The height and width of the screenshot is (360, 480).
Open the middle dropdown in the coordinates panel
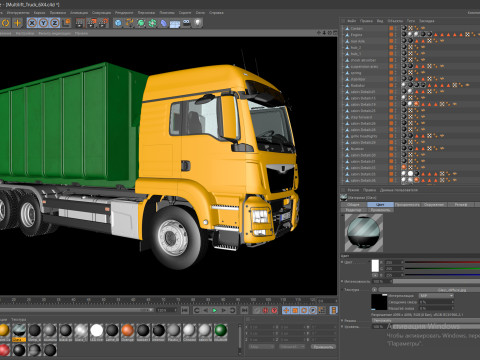291,347
